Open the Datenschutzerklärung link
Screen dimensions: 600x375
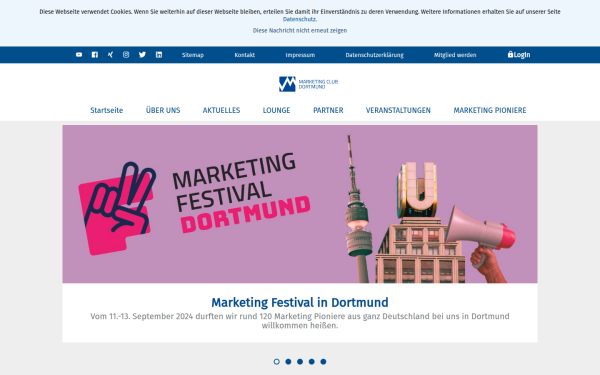point(374,55)
